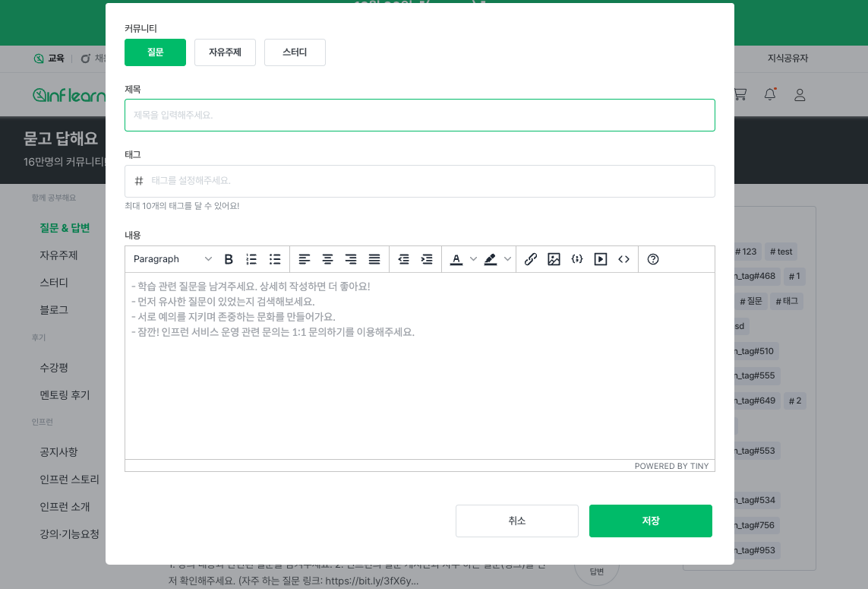
Task: Align text left
Action: (x=305, y=259)
